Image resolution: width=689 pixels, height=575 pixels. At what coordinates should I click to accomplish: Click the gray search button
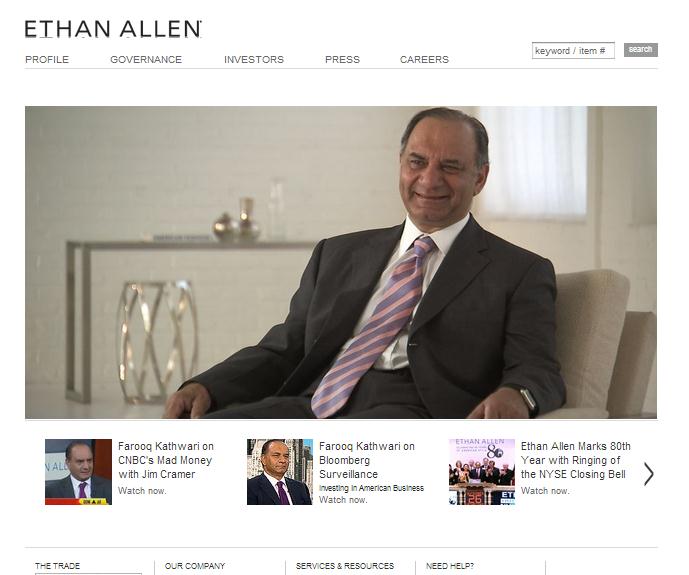pyautogui.click(x=641, y=50)
